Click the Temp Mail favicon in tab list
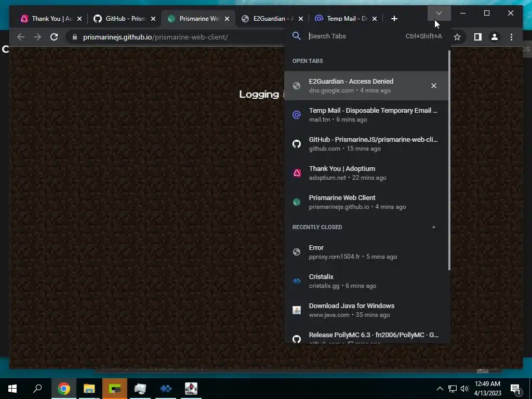The image size is (532, 399). click(297, 115)
